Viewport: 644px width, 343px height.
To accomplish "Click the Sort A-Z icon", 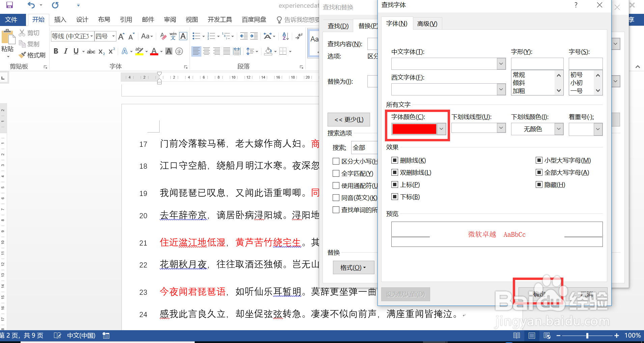I will [x=285, y=36].
